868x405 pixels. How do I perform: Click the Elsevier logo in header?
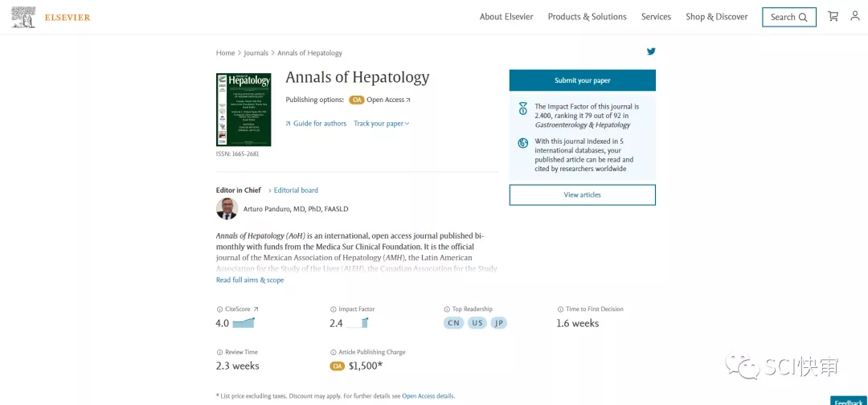coord(50,17)
